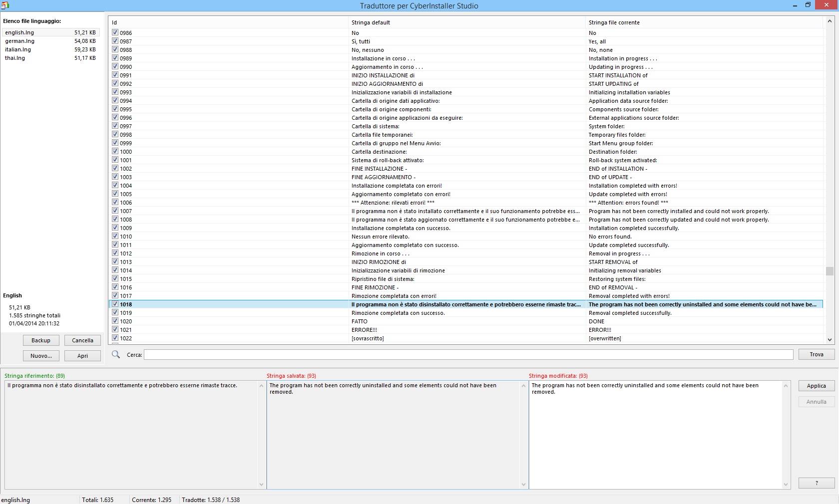Toggle checkbox for string 1000
This screenshot has height=504, width=839.
pyautogui.click(x=115, y=151)
